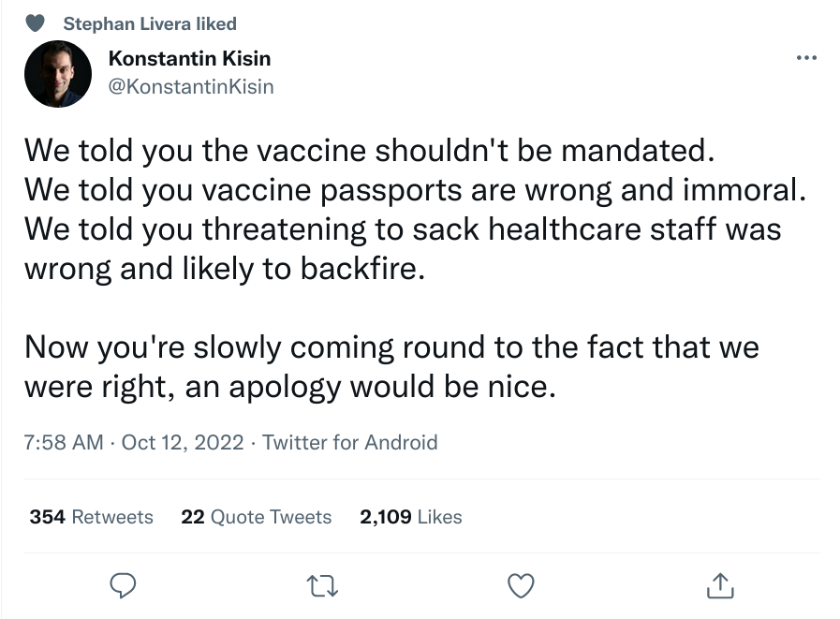Open the @KonstantinKisin handle
This screenshot has height=619, width=840.
pos(192,86)
